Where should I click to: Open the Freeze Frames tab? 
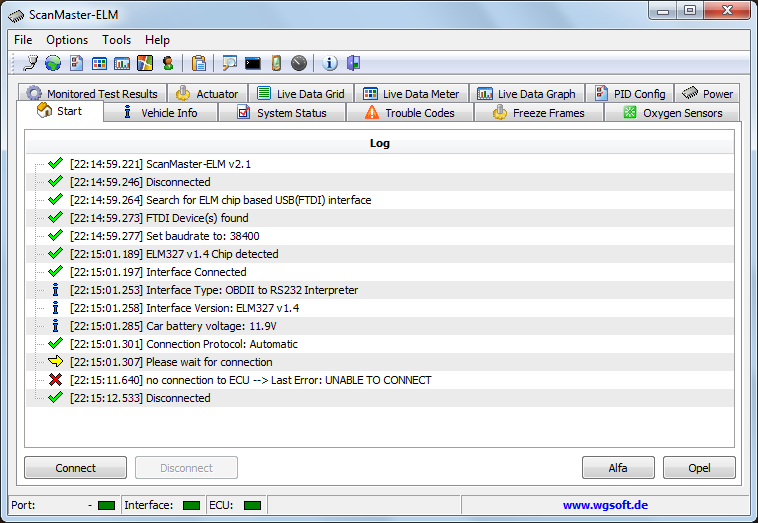click(x=539, y=113)
